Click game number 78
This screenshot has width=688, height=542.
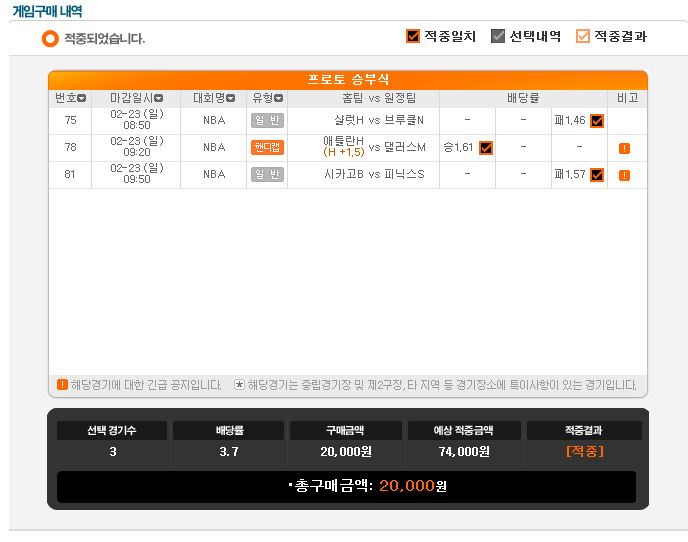[x=70, y=147]
